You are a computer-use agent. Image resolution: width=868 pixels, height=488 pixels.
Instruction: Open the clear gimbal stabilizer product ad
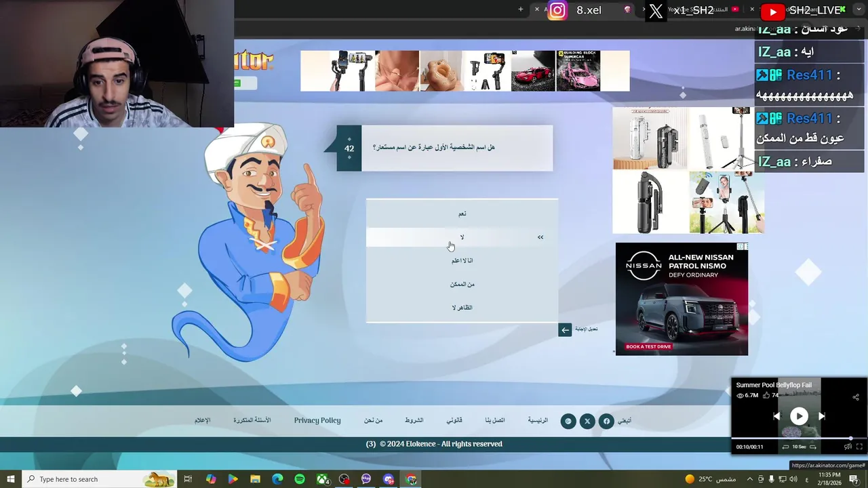pyautogui.click(x=650, y=138)
